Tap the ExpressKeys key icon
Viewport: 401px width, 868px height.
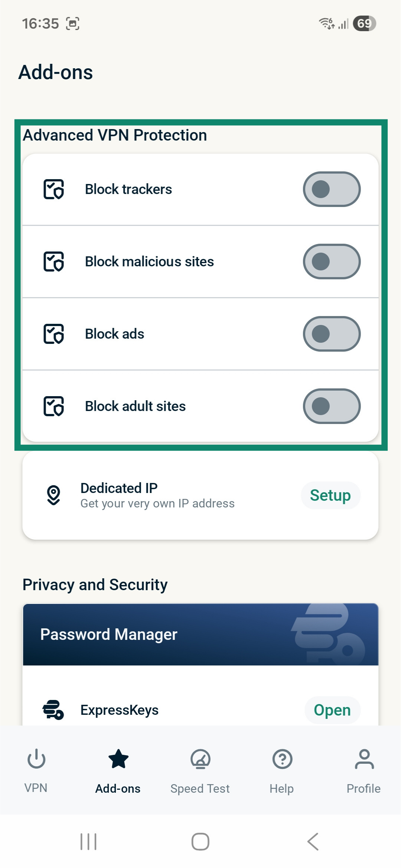(x=53, y=710)
